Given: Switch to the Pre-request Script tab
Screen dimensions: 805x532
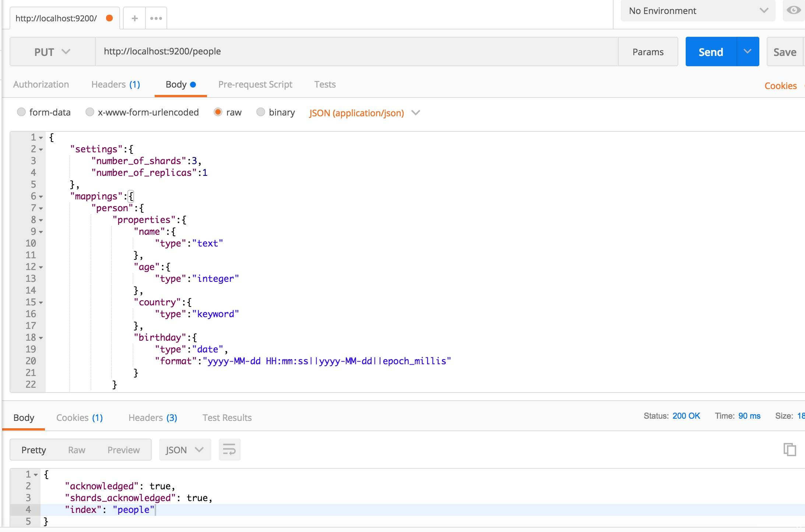Looking at the screenshot, I should [x=255, y=85].
